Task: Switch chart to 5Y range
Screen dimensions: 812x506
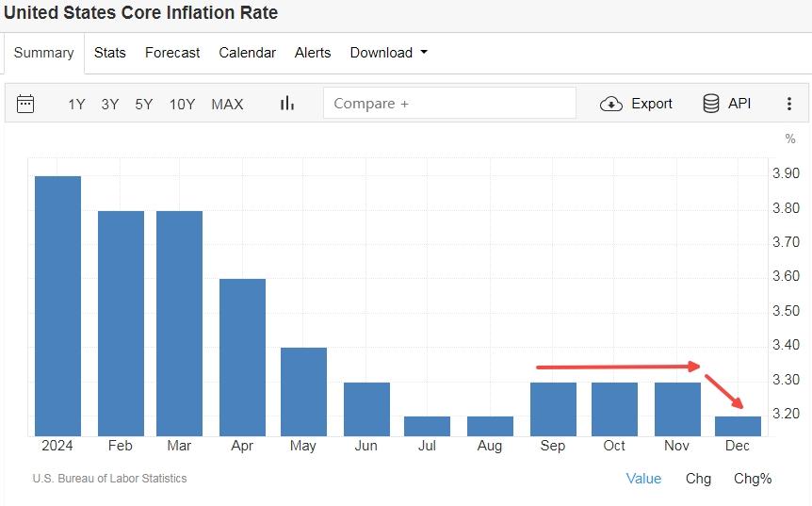Action: pyautogui.click(x=143, y=105)
